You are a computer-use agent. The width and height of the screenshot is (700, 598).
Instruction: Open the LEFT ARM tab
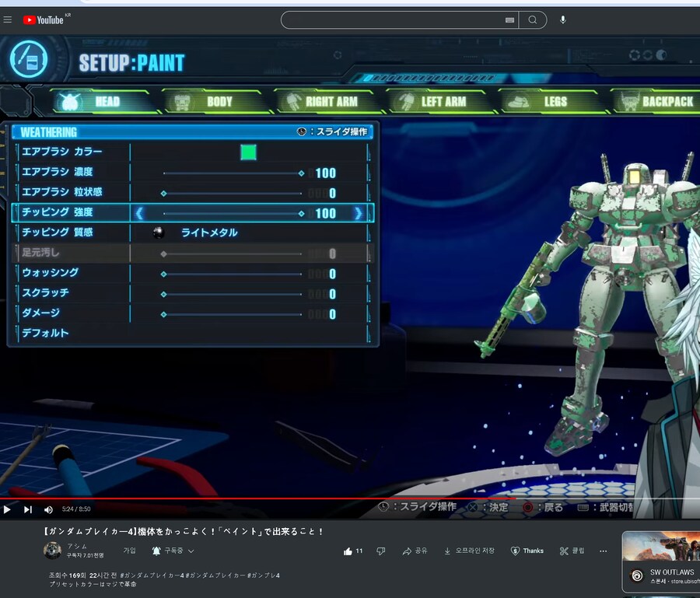(x=441, y=101)
